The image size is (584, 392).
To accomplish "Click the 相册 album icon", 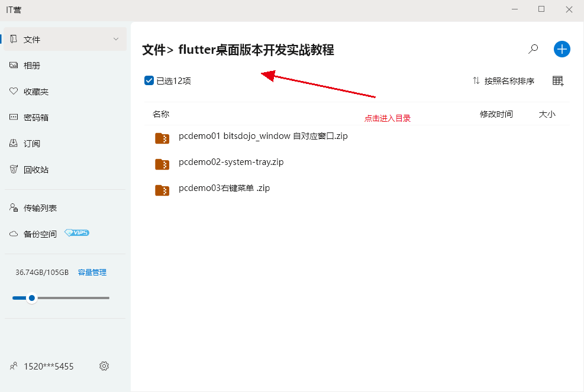I will pos(14,65).
